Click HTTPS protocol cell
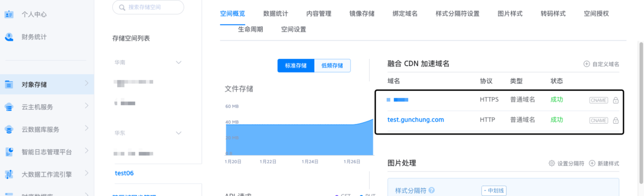The height and width of the screenshot is (196, 644). coord(489,99)
